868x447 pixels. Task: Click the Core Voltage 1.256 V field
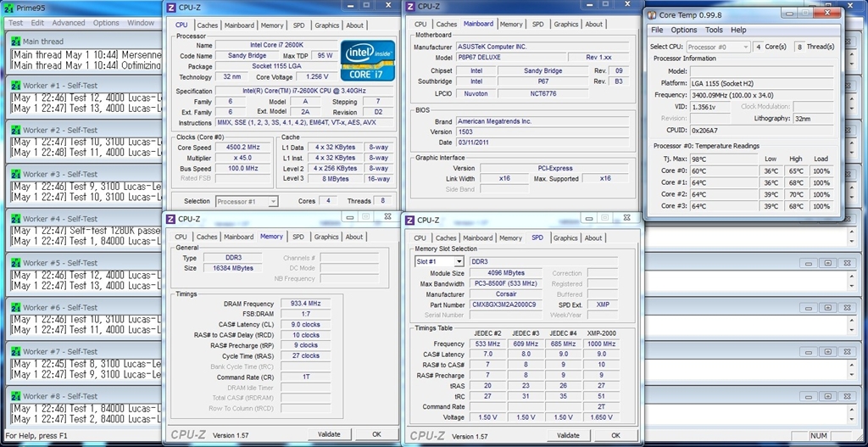(x=317, y=77)
